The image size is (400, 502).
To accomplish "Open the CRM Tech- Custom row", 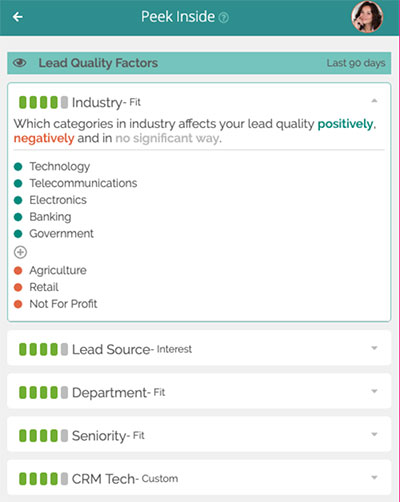I will (x=199, y=477).
